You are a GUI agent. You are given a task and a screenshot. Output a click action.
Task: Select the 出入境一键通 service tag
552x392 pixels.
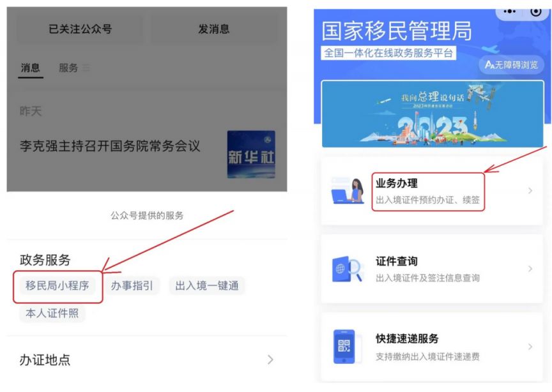207,285
